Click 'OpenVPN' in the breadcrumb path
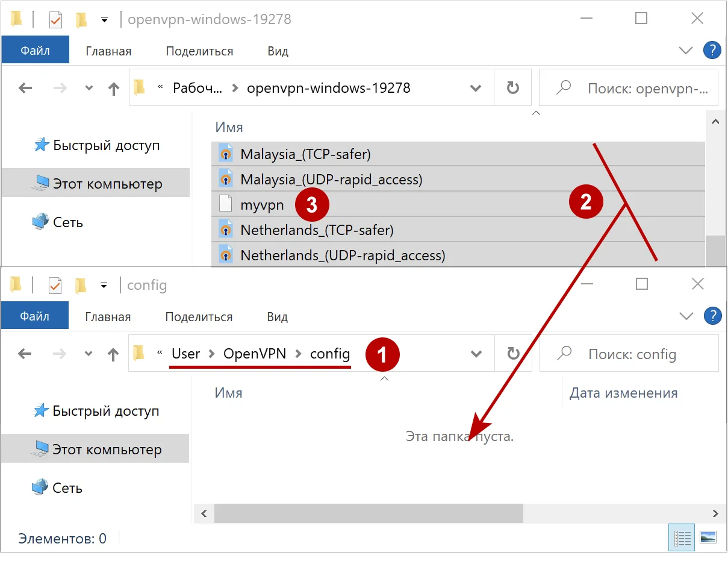 pyautogui.click(x=255, y=354)
